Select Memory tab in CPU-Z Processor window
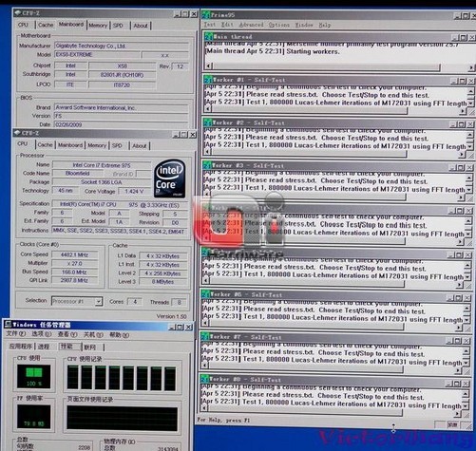Screen dimensions: 476x451 point(97,145)
